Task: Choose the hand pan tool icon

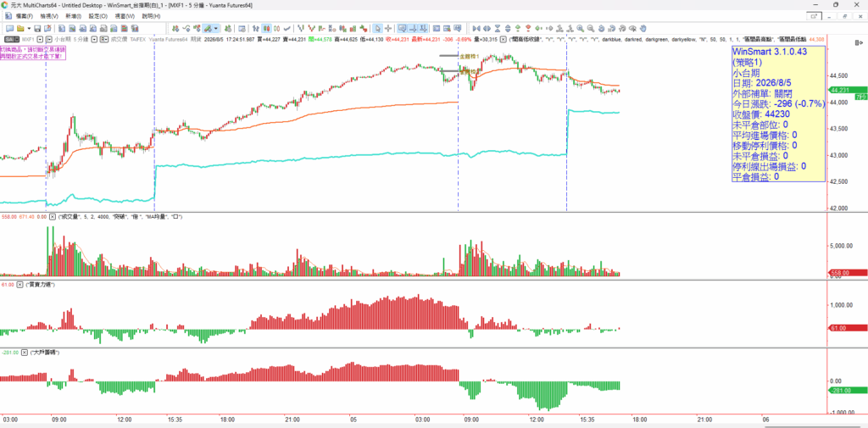Action: (643, 28)
